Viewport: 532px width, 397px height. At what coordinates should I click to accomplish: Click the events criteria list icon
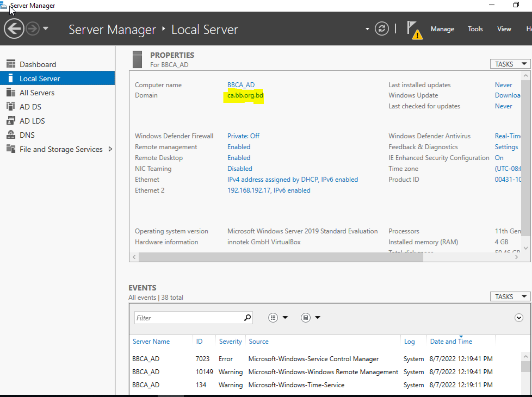click(273, 318)
